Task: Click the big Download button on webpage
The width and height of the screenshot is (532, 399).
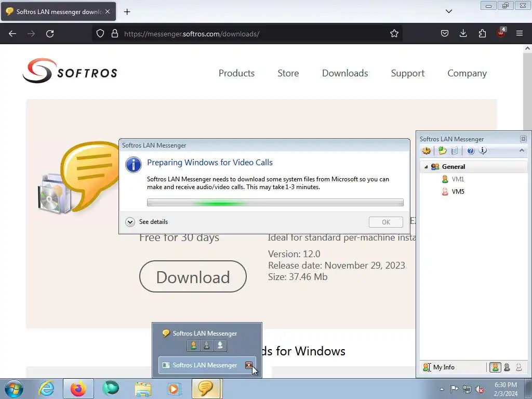Action: coord(193,276)
